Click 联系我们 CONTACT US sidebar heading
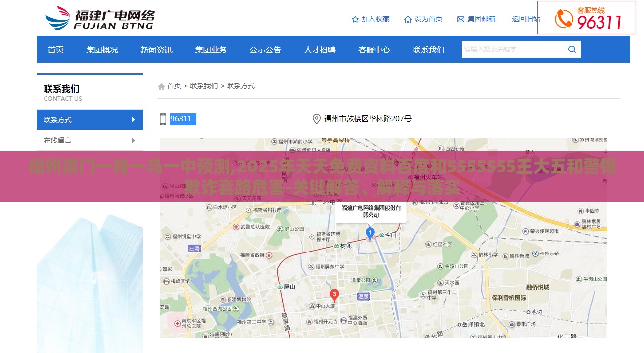The image size is (644, 353). coord(63,93)
